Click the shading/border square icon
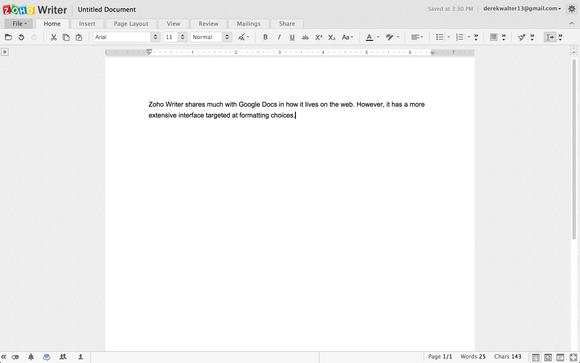Viewport: 580px width, 363px height. click(493, 37)
